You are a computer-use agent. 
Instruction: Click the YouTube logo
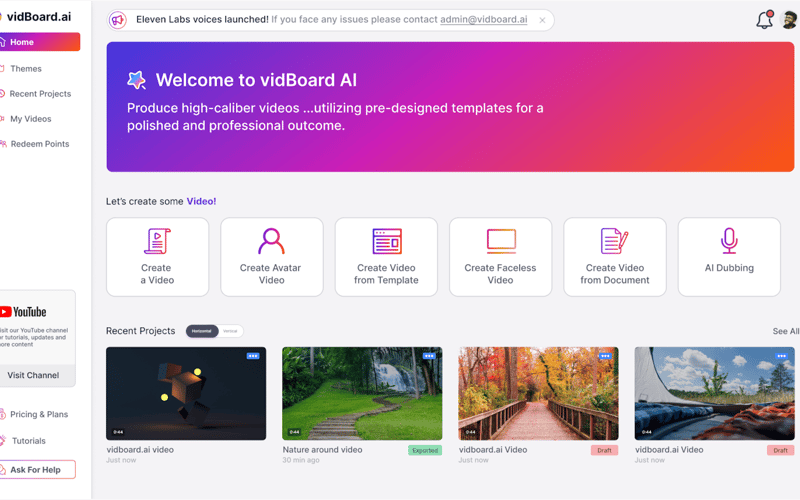23,312
